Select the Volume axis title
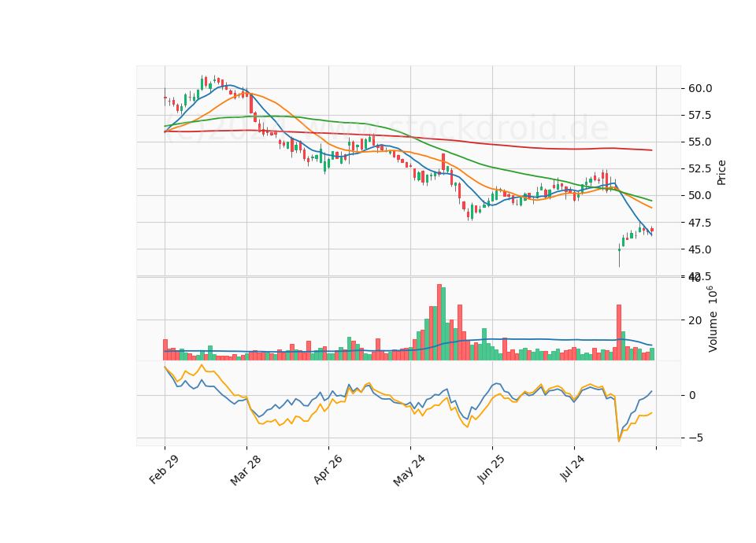The height and width of the screenshot is (543, 756). pyautogui.click(x=713, y=320)
